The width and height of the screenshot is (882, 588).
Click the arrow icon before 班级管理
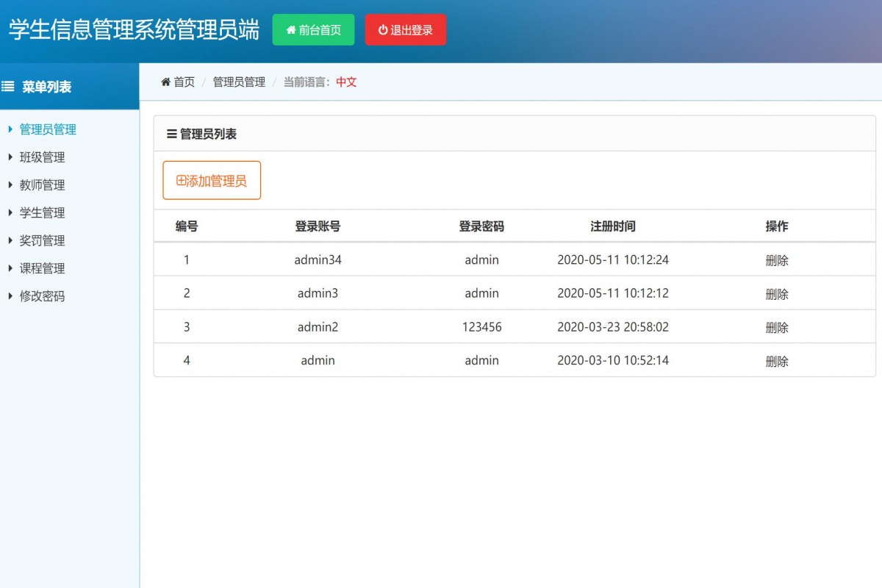coord(9,157)
